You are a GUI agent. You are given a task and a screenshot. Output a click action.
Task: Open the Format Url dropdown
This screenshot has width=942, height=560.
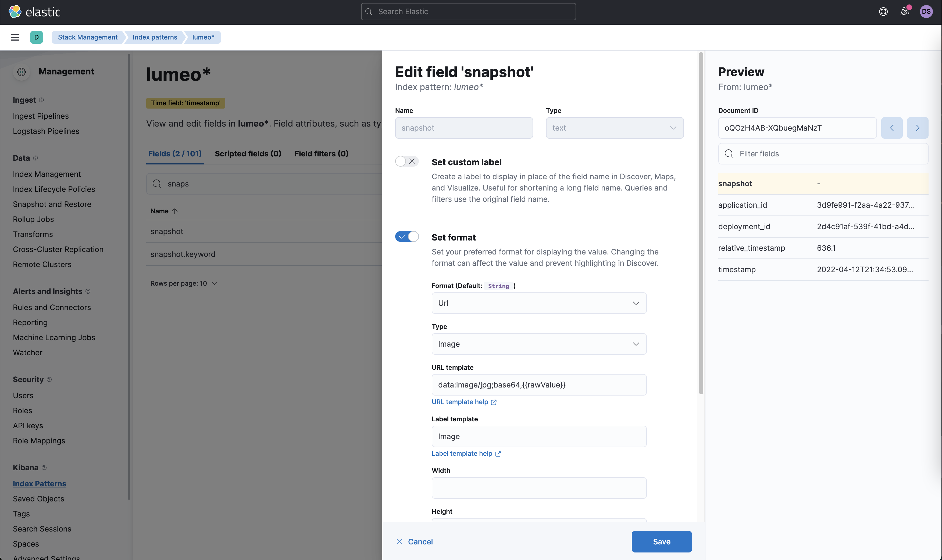[x=538, y=303]
